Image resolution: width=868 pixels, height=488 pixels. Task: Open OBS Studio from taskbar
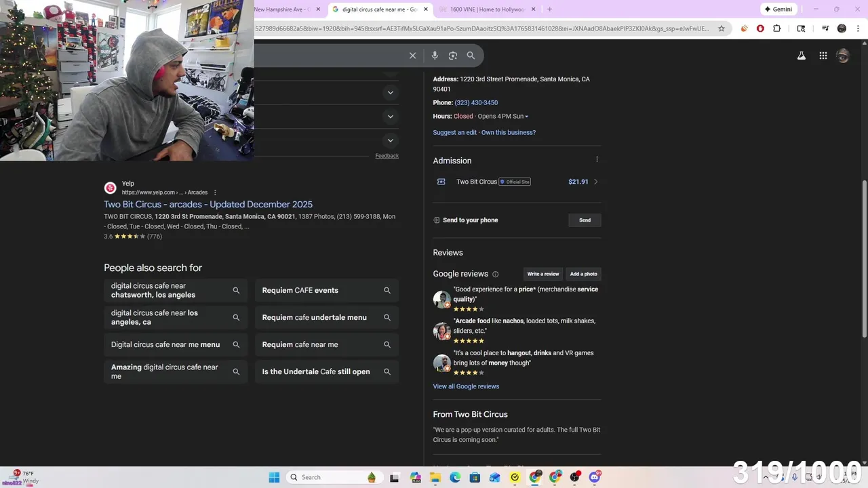pyautogui.click(x=575, y=477)
